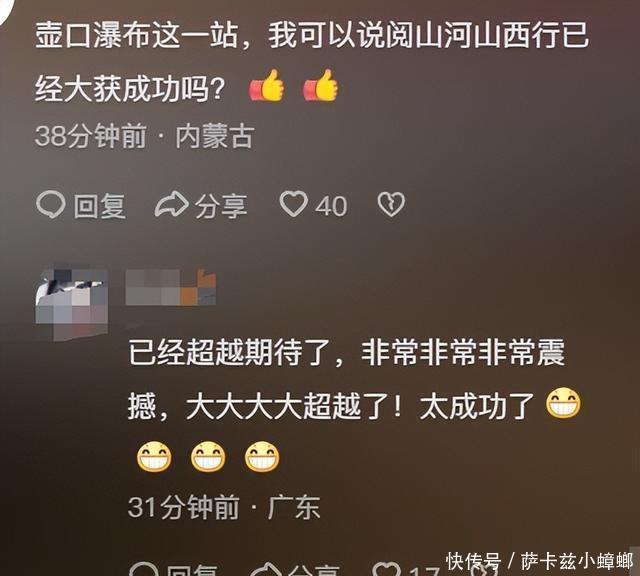Click the '快传号 / 萨卡兹小蟑螂' watermark
The image size is (640, 576).
(540, 561)
